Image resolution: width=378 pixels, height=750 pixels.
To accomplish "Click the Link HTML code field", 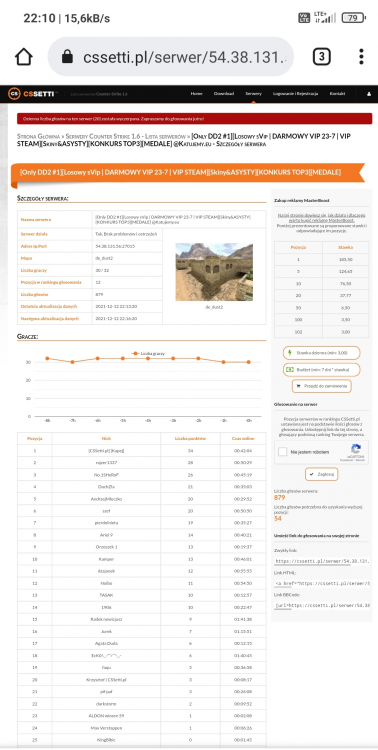I will (x=322, y=583).
